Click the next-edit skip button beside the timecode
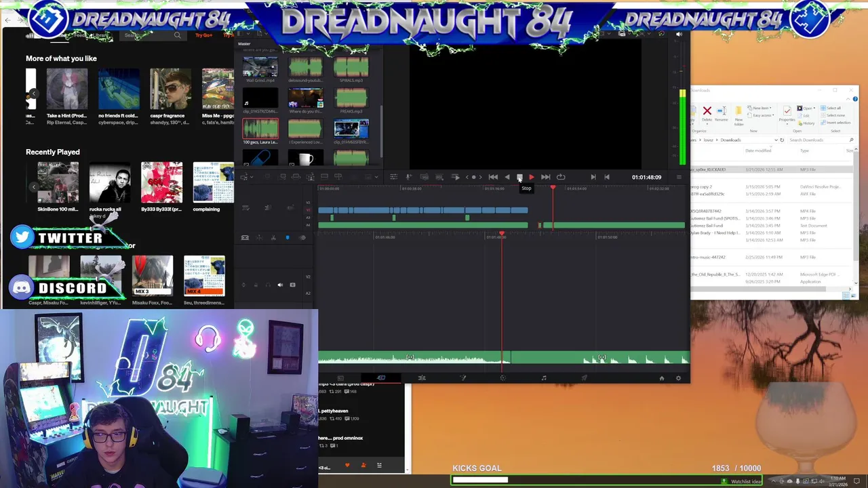The height and width of the screenshot is (488, 868). tap(593, 177)
